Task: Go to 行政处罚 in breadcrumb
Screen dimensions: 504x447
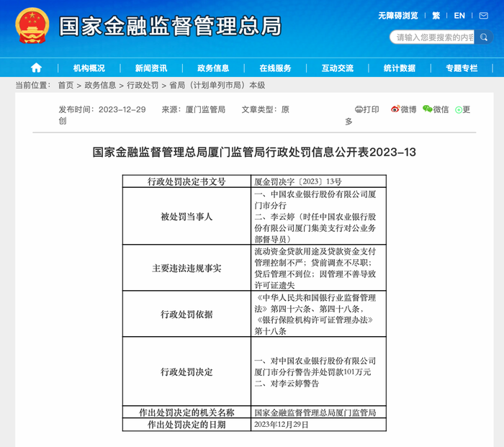Action: tap(143, 85)
